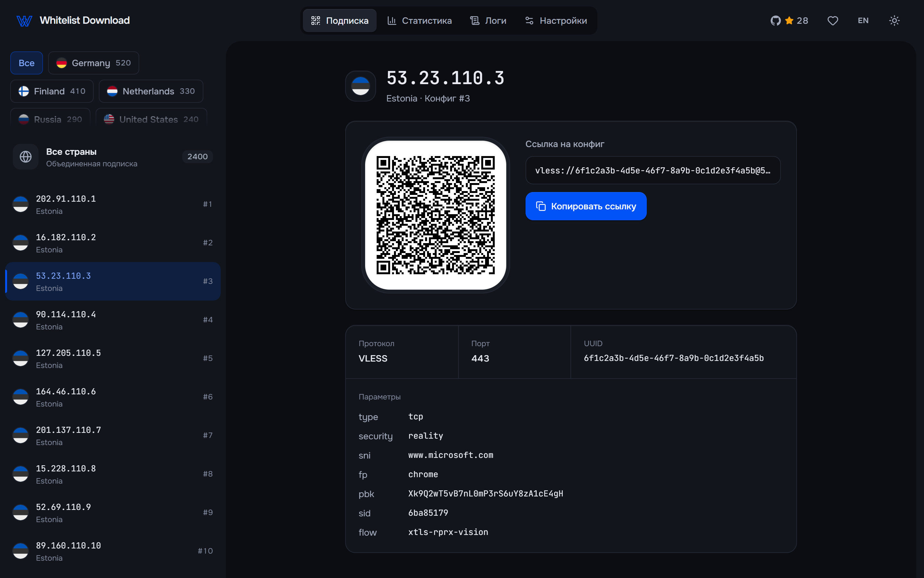This screenshot has width=924, height=578.
Task: Click the type value tcp
Action: [415, 417]
